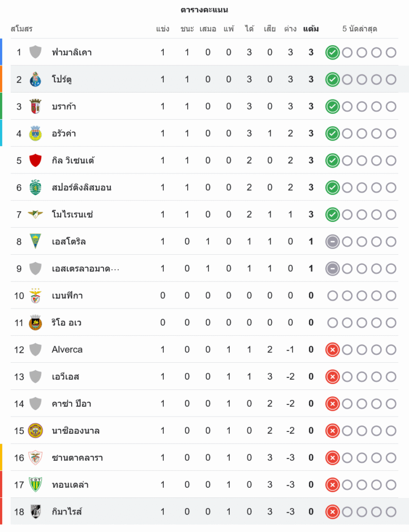Click the Sporting Lisbon green crest
The height and width of the screenshot is (532, 409).
pos(36,187)
